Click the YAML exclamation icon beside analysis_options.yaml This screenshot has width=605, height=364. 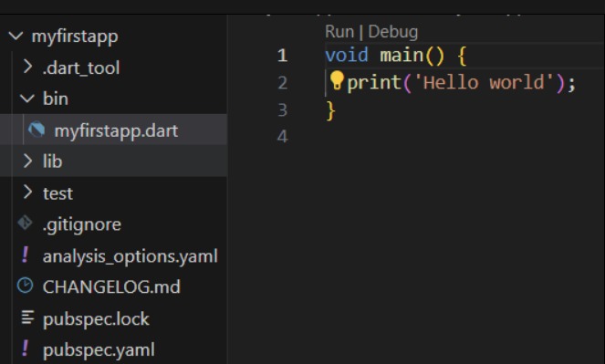25,255
